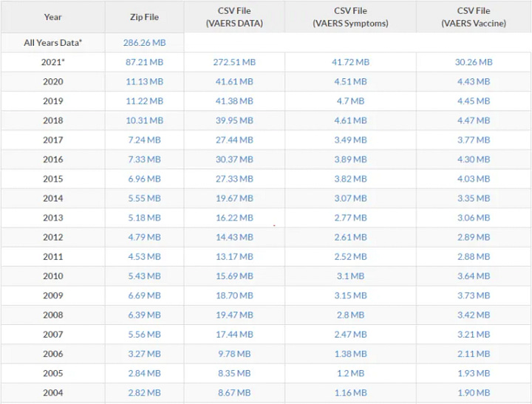Download the 2012 zip file 4.79 MB
Screen dimensions: 532x404
[145, 237]
